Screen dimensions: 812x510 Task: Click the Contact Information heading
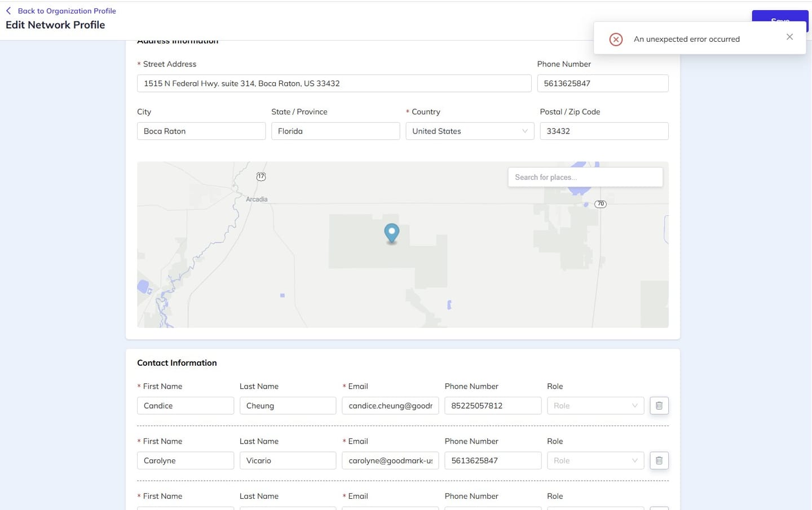click(x=177, y=363)
